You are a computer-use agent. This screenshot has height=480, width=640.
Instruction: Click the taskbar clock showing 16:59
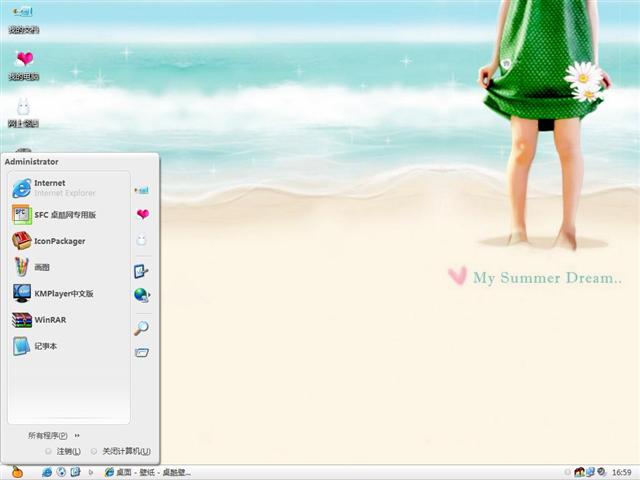coord(621,472)
